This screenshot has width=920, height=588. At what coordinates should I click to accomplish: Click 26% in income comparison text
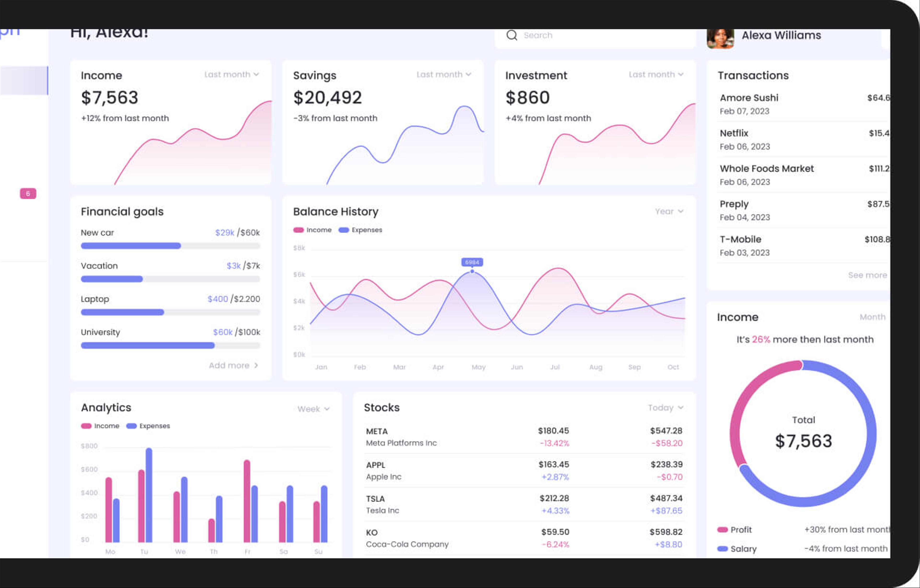click(761, 339)
